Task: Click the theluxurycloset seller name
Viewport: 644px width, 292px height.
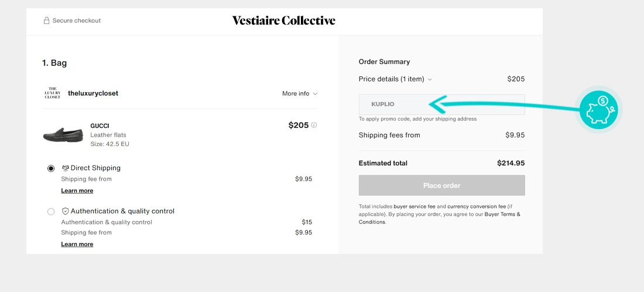Action: tap(93, 93)
